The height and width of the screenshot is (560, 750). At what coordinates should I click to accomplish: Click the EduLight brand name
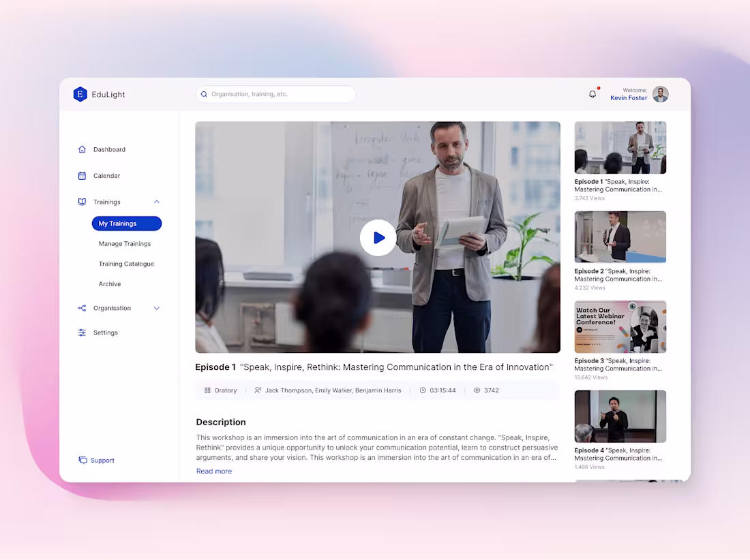tap(108, 94)
